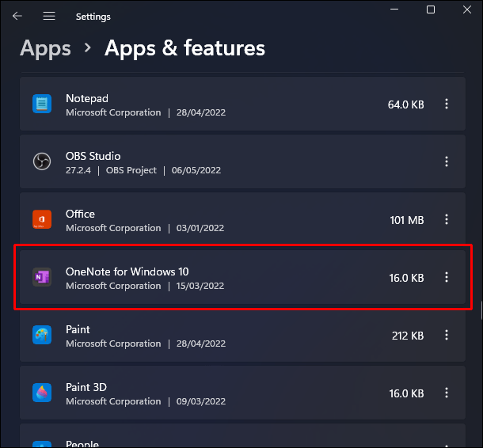Open Paint's three-dot options menu

[447, 335]
